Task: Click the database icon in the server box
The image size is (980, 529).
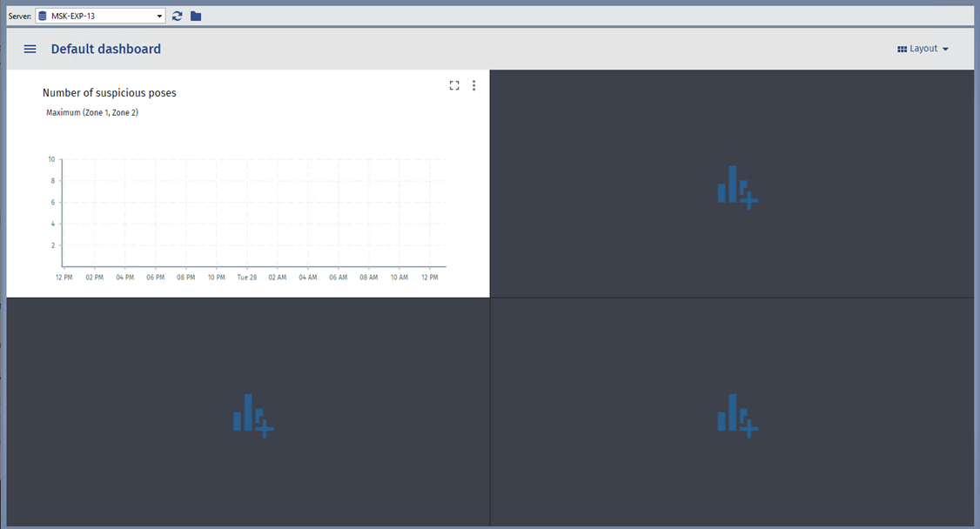Action: tap(43, 16)
